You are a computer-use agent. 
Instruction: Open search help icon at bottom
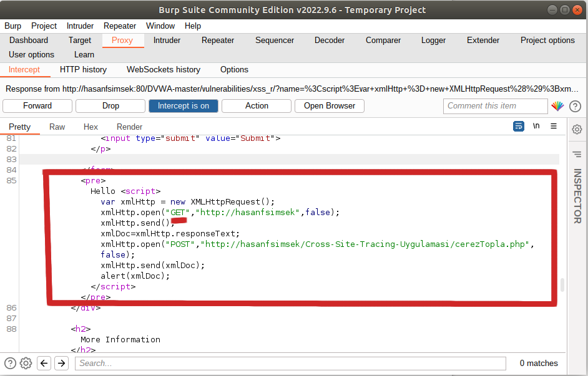pos(10,363)
